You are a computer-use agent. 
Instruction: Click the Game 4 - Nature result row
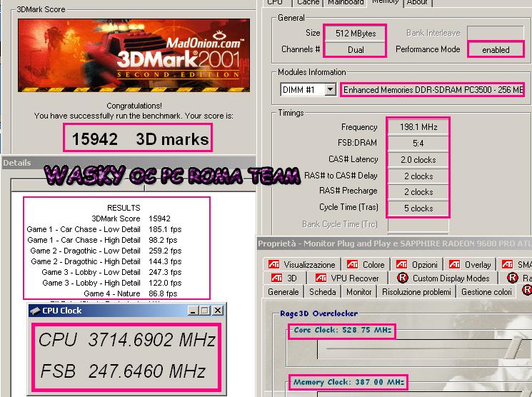click(x=130, y=293)
